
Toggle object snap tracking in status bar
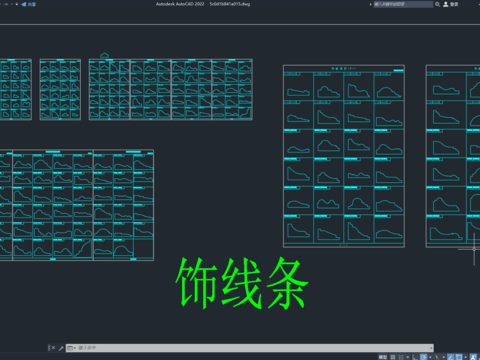point(451,357)
